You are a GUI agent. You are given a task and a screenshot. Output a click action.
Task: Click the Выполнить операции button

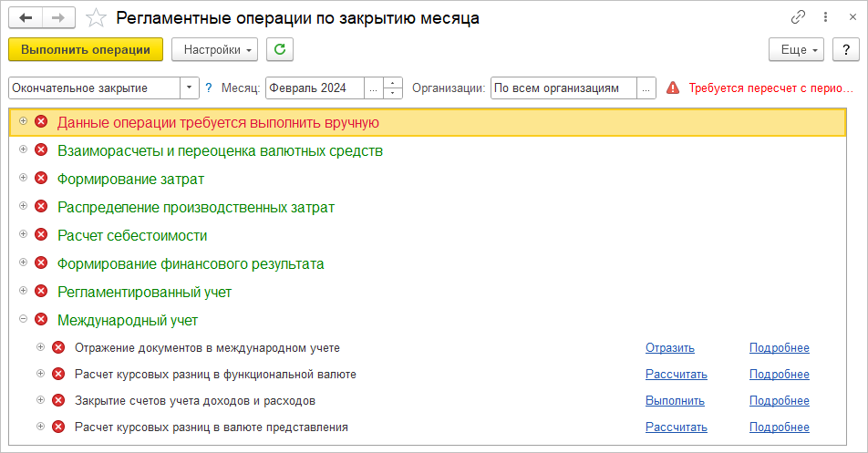point(86,49)
